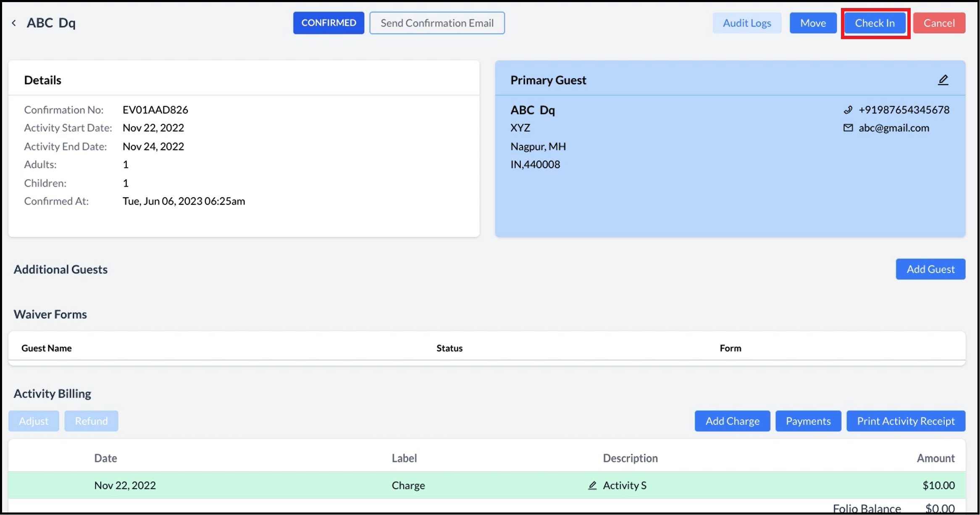The image size is (980, 515).
Task: Click the back arrow beside ABC Dq
Action: click(14, 23)
